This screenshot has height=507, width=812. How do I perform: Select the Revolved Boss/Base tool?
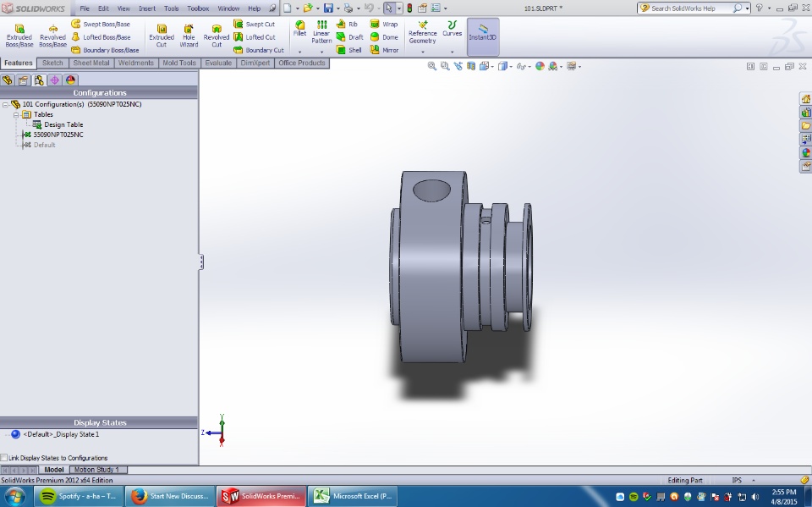coord(52,36)
